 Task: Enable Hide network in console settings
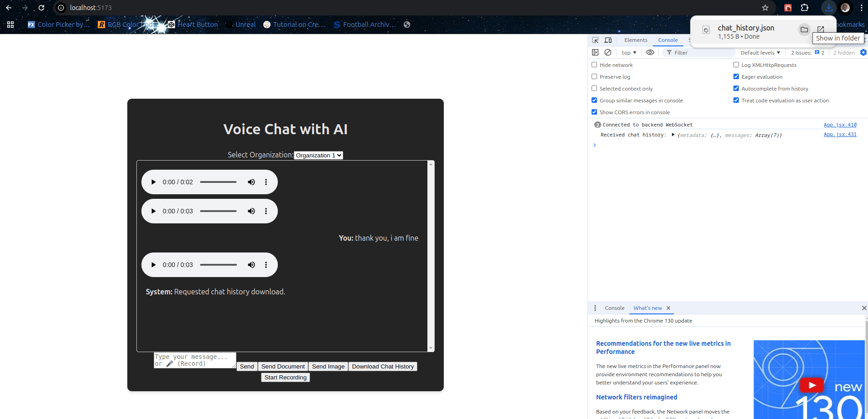coord(595,65)
